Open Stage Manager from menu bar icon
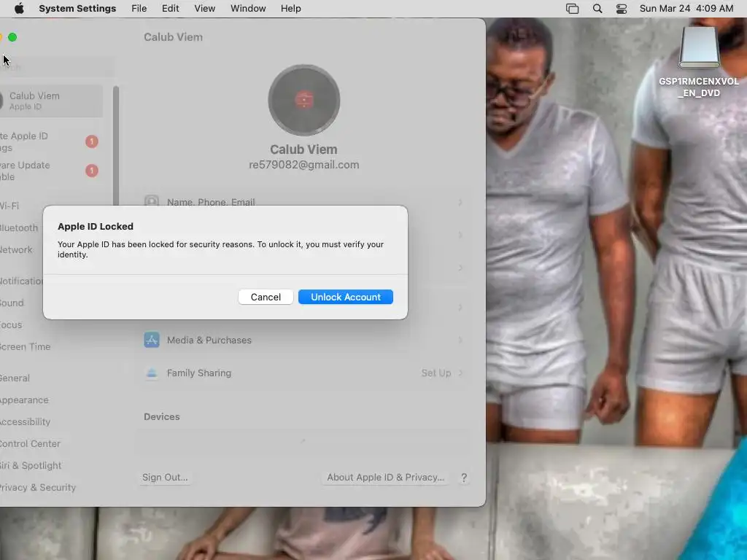 (x=572, y=9)
